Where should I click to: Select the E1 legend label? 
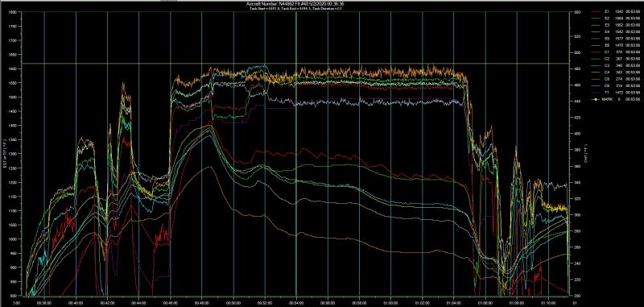coord(607,11)
